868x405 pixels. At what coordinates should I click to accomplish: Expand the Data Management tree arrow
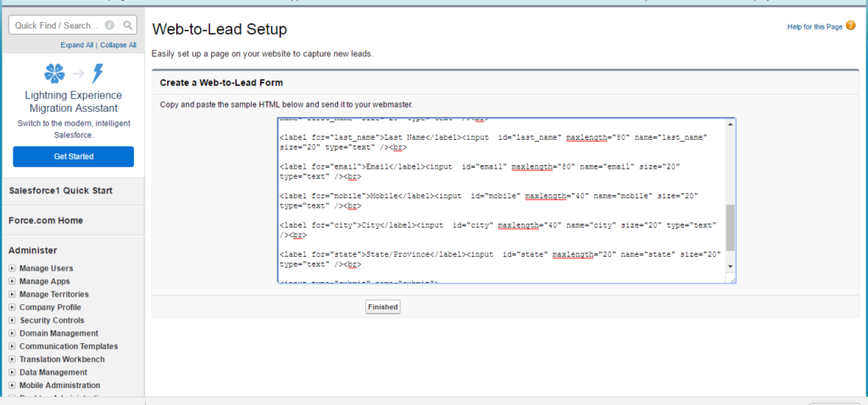tap(12, 372)
